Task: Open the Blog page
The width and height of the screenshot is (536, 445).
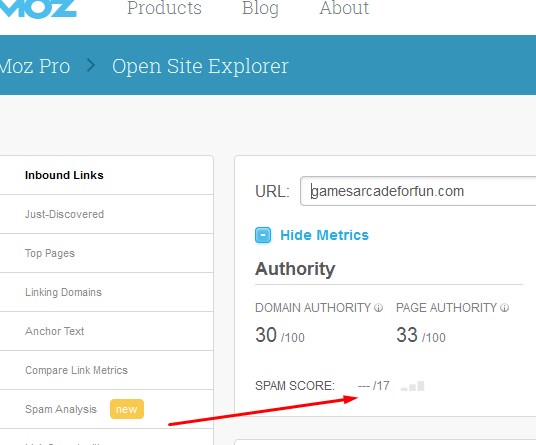Action: tap(260, 8)
